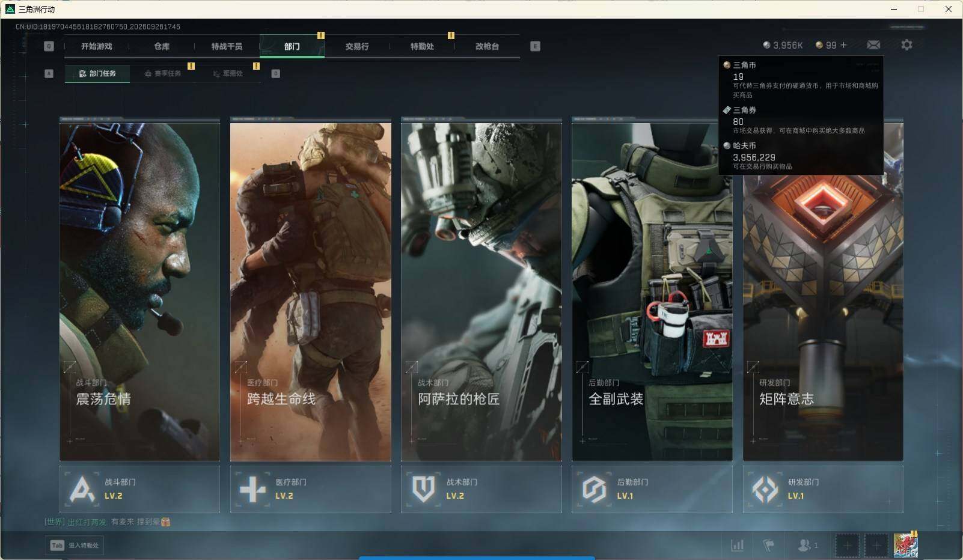963x560 pixels.
Task: Click the 战术部门 shield emblem icon
Action: click(x=423, y=489)
